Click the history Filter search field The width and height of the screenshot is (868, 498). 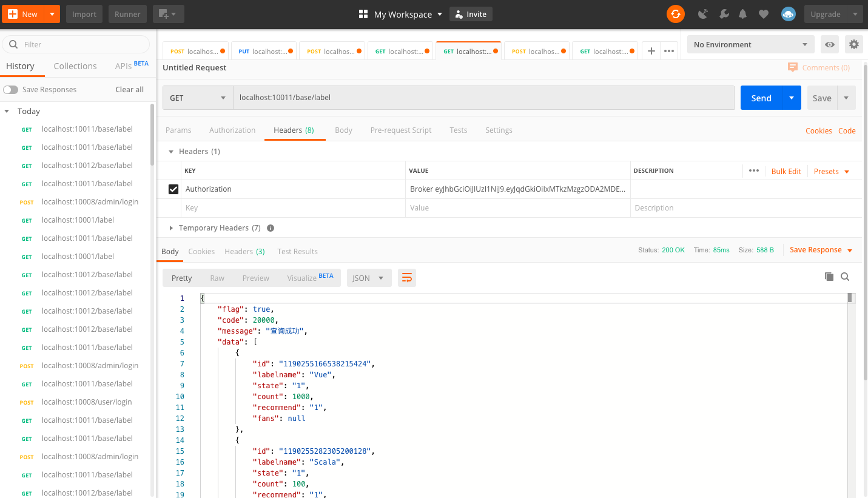(x=76, y=44)
